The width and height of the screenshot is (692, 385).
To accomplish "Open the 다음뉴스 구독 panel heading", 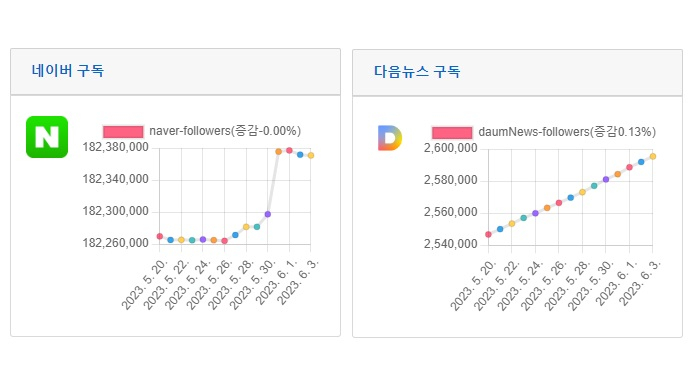I will (417, 72).
